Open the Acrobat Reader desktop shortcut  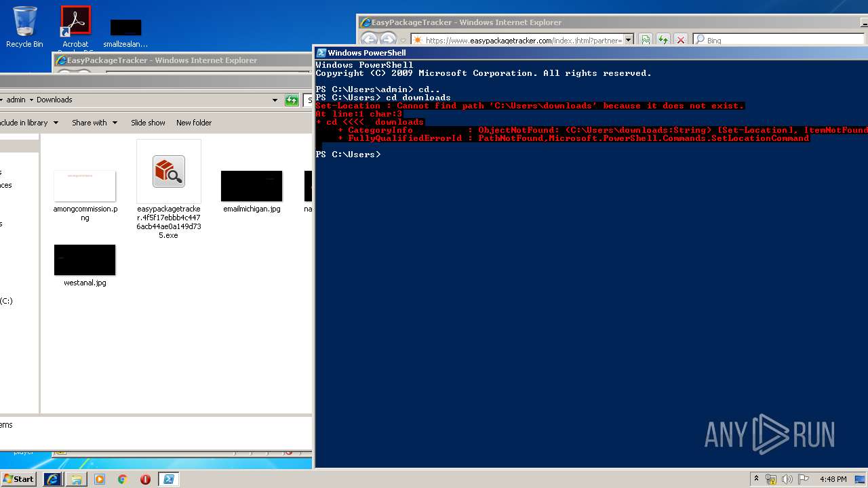pos(75,28)
